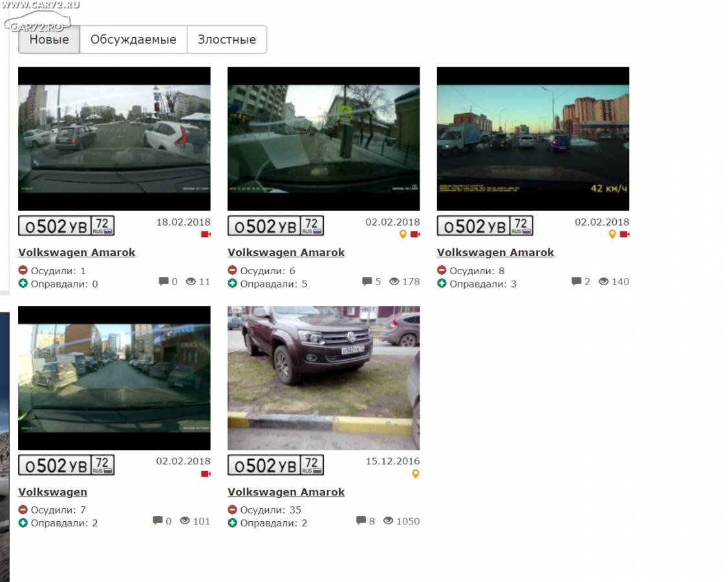Click green plus icon on the 1050-views card
728x582 pixels.
[x=232, y=523]
